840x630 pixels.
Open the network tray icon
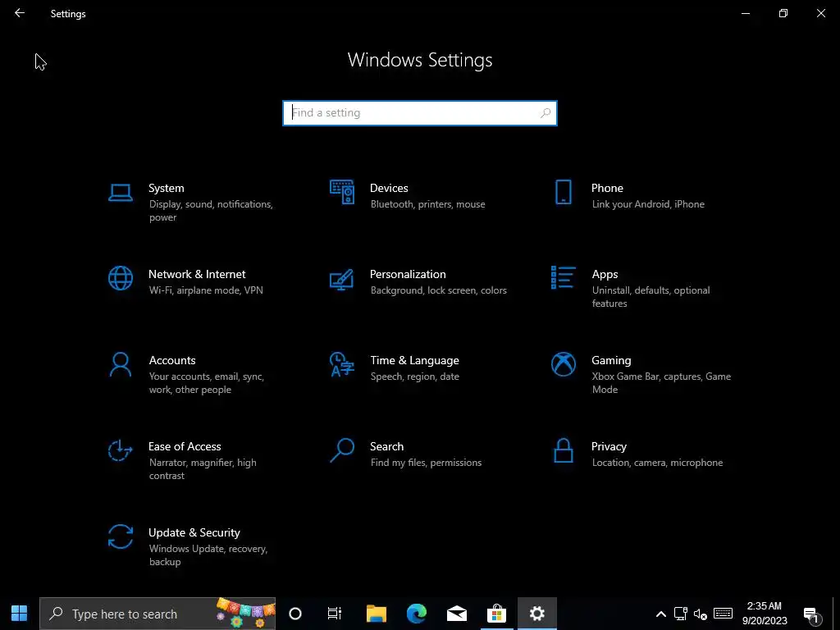pos(681,614)
